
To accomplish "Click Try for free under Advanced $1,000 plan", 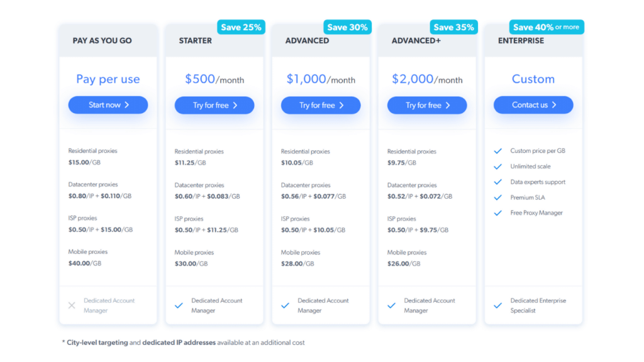I will click(321, 106).
